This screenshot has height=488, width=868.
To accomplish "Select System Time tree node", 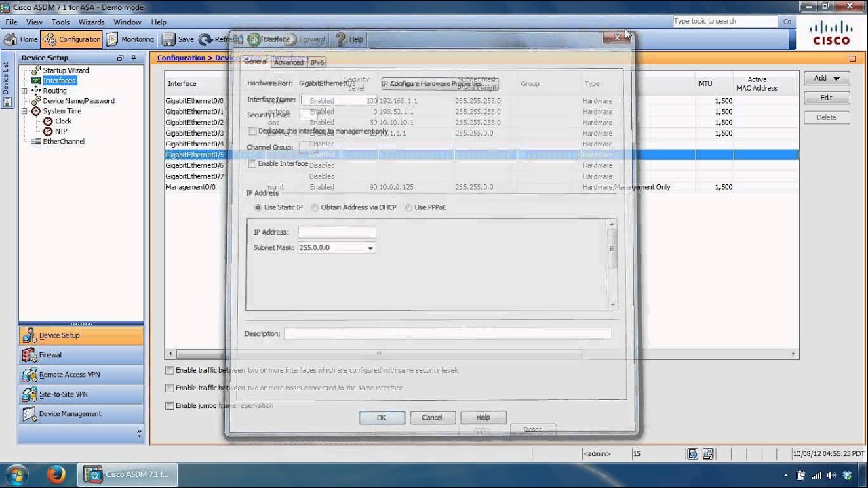I will [62, 111].
